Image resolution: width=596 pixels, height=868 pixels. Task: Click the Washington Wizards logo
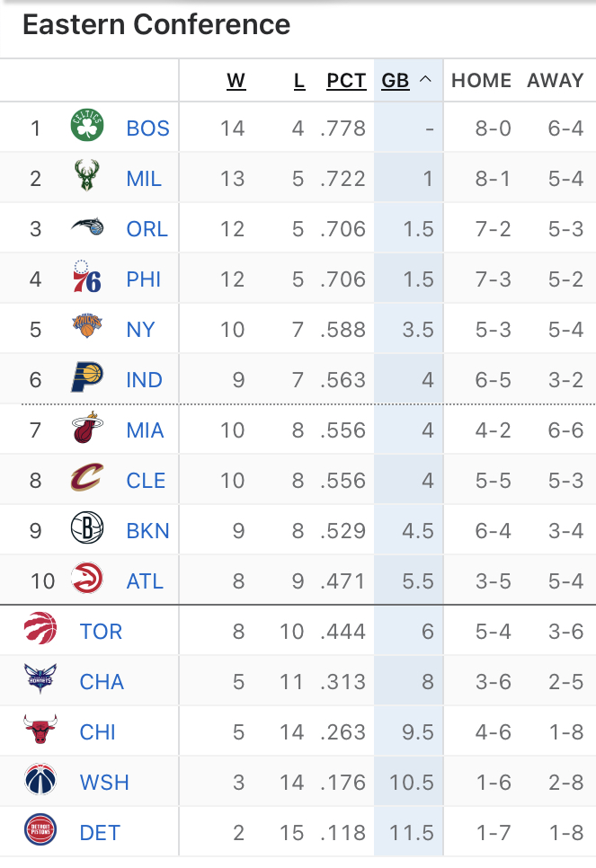(x=40, y=779)
